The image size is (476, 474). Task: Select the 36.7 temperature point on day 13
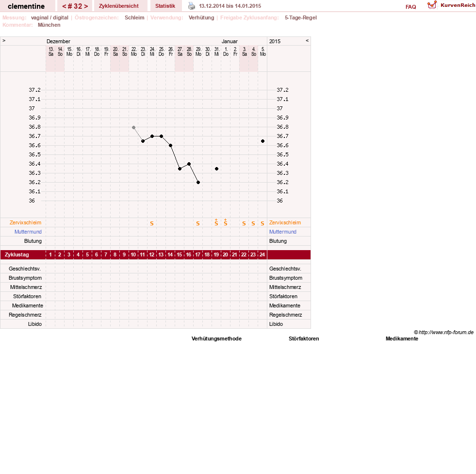[x=161, y=136]
